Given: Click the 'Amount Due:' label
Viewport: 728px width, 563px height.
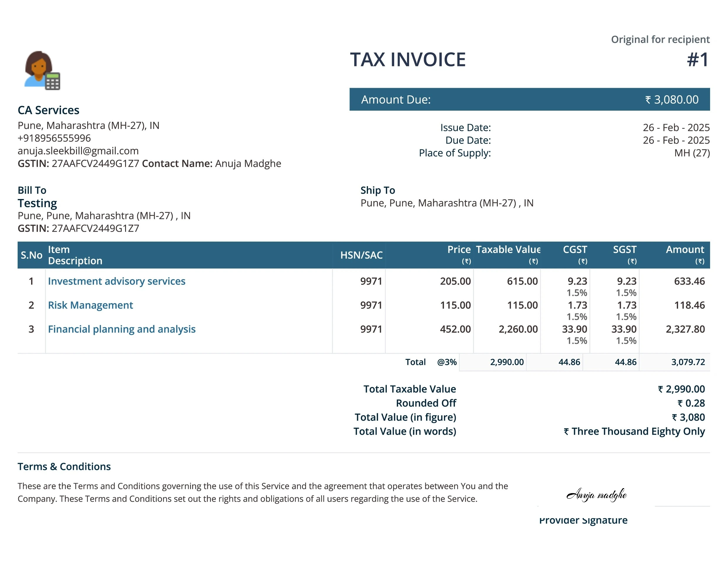Looking at the screenshot, I should pyautogui.click(x=396, y=100).
